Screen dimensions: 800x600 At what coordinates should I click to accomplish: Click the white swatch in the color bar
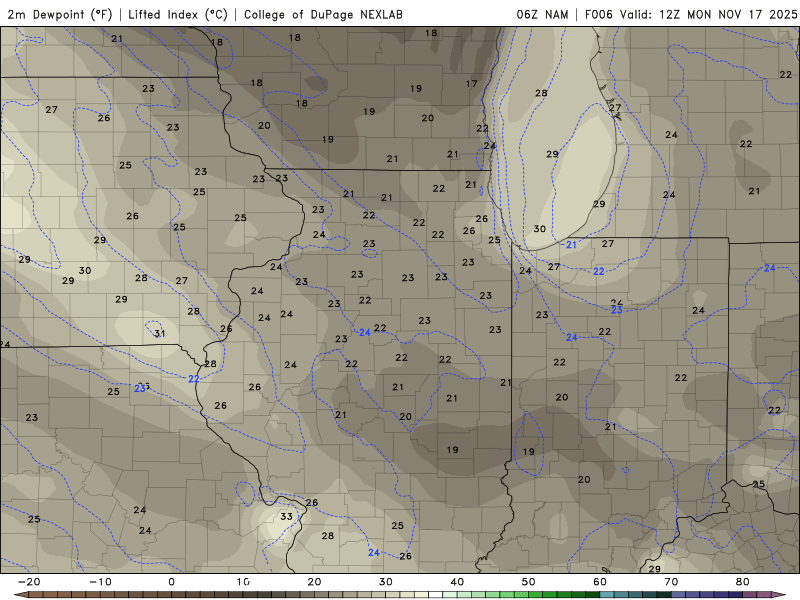(435, 595)
